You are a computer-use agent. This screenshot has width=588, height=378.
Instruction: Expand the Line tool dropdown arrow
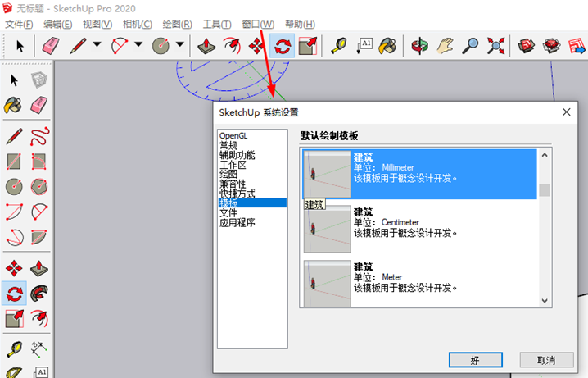97,44
